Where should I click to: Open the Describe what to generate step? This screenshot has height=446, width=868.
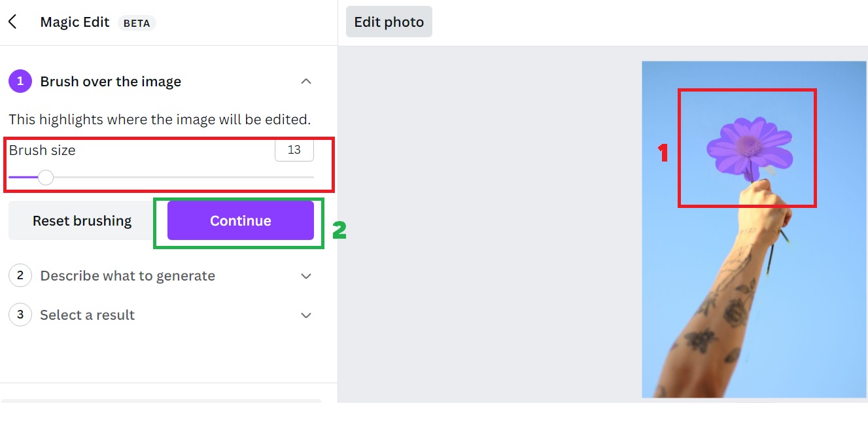(x=128, y=276)
